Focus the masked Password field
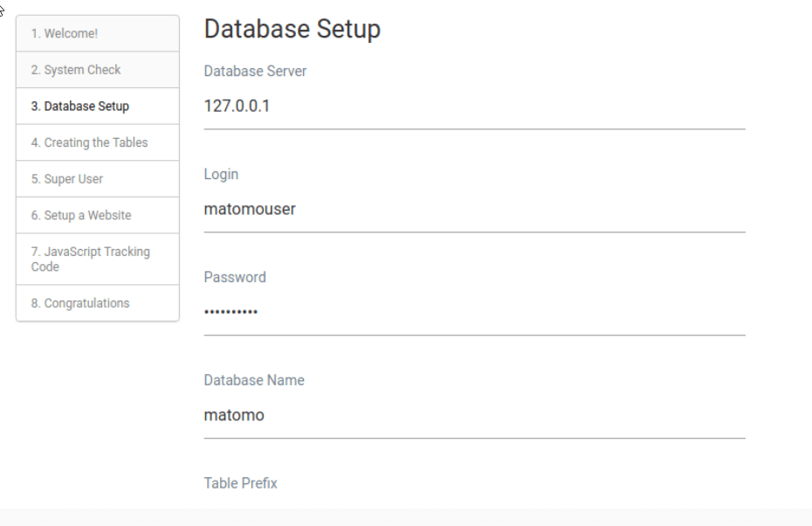Screen dimensions: 812x526 coord(474,313)
